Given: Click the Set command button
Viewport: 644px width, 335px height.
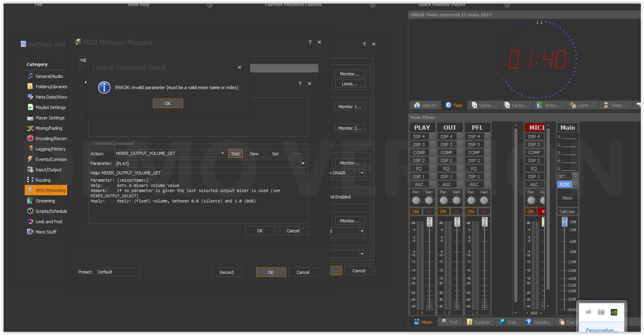Looking at the screenshot, I should (276, 154).
